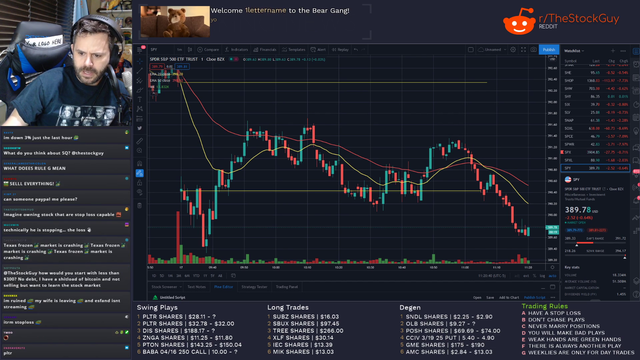Click the blue Publish button
The height and width of the screenshot is (360, 640).
(x=549, y=49)
